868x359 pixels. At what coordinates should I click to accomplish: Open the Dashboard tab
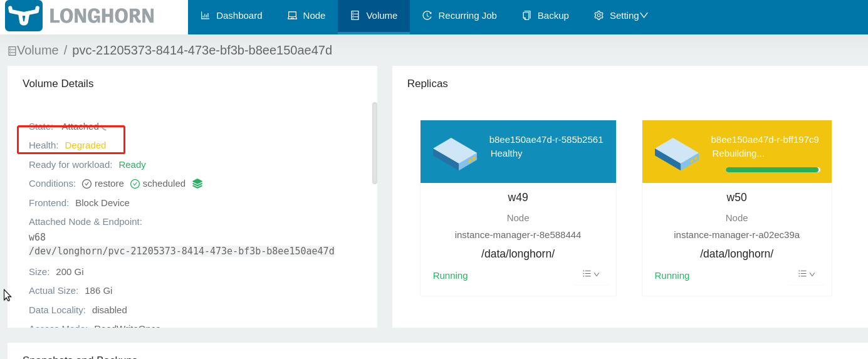pyautogui.click(x=231, y=16)
